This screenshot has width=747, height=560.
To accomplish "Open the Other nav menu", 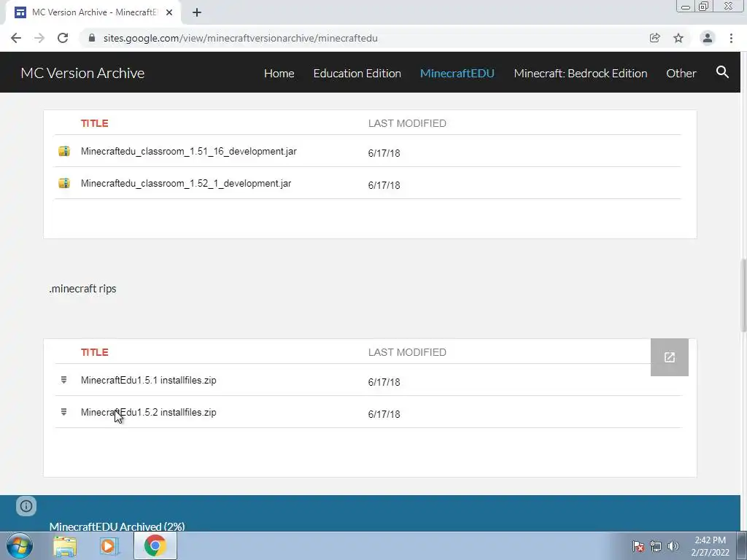I will click(681, 74).
